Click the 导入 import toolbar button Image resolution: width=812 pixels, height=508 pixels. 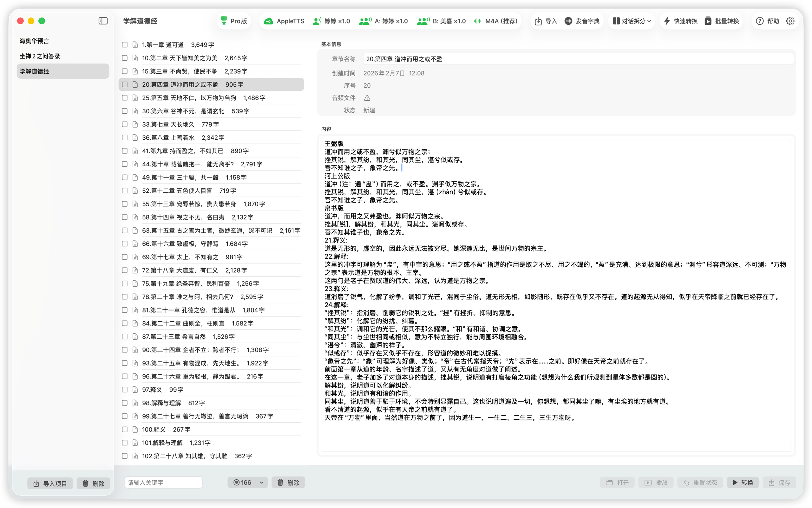point(546,21)
